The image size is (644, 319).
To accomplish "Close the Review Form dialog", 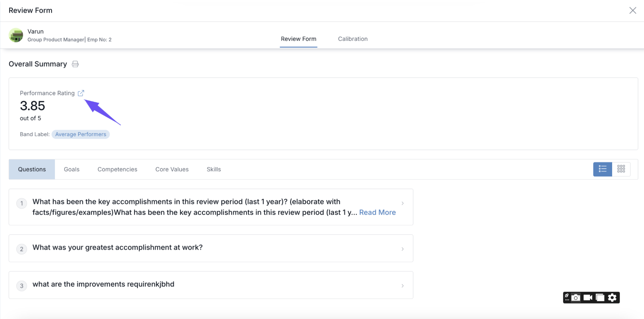I will [x=632, y=10].
